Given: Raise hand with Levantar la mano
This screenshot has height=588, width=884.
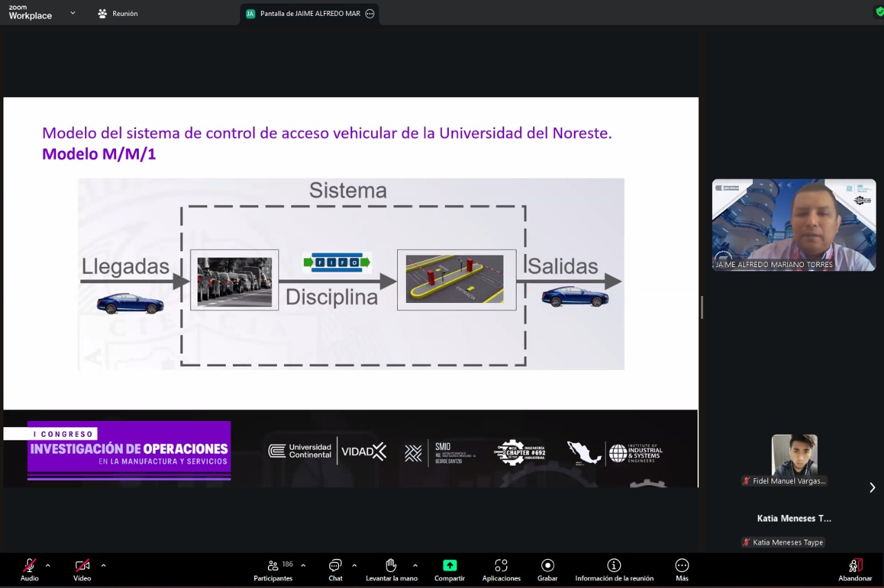Looking at the screenshot, I should 391,569.
